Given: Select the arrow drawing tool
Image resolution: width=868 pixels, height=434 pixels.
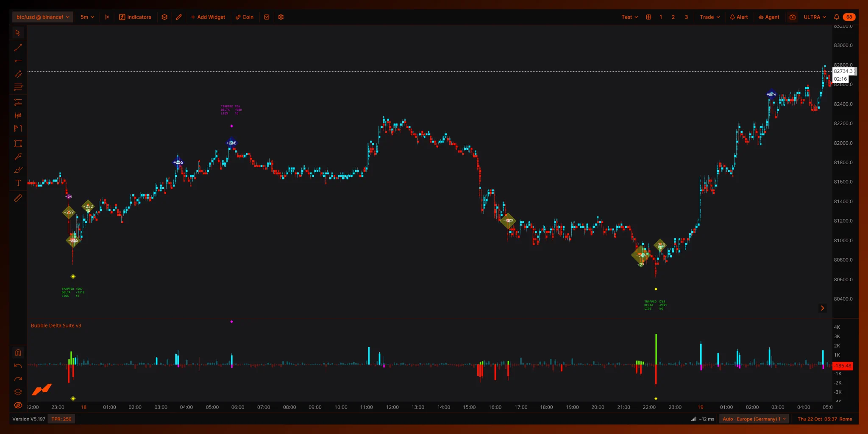Looking at the screenshot, I should pos(18,157).
